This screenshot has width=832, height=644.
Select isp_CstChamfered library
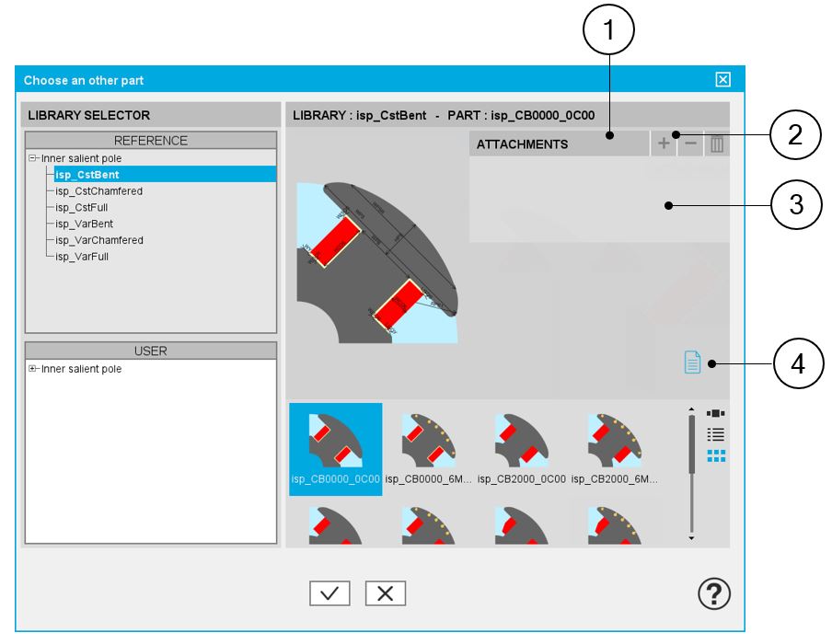tap(98, 191)
